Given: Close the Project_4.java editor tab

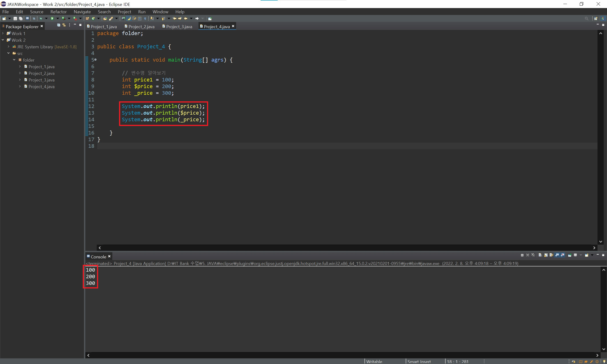Looking at the screenshot, I should [233, 26].
